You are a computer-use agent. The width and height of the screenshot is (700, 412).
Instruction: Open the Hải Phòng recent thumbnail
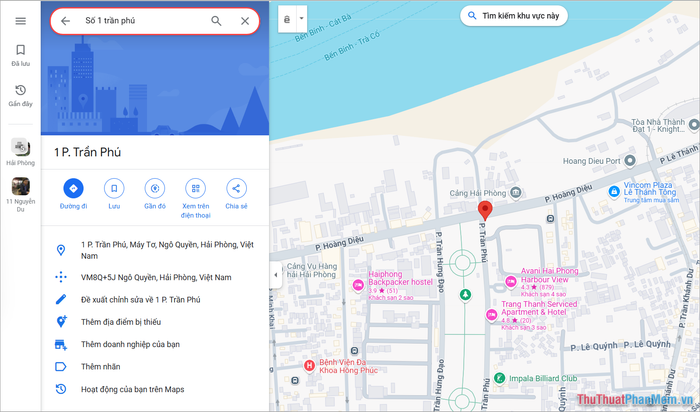point(21,147)
